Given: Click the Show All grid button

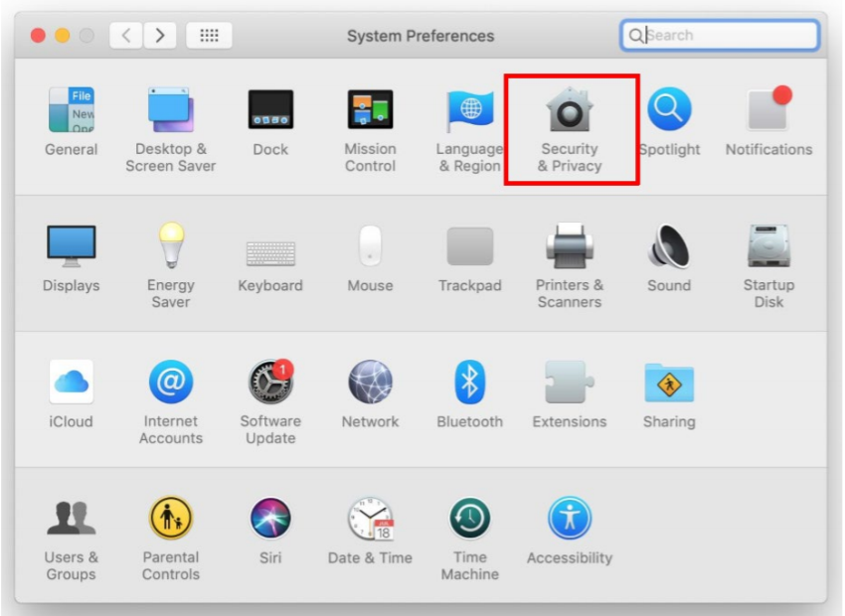Looking at the screenshot, I should tap(210, 36).
